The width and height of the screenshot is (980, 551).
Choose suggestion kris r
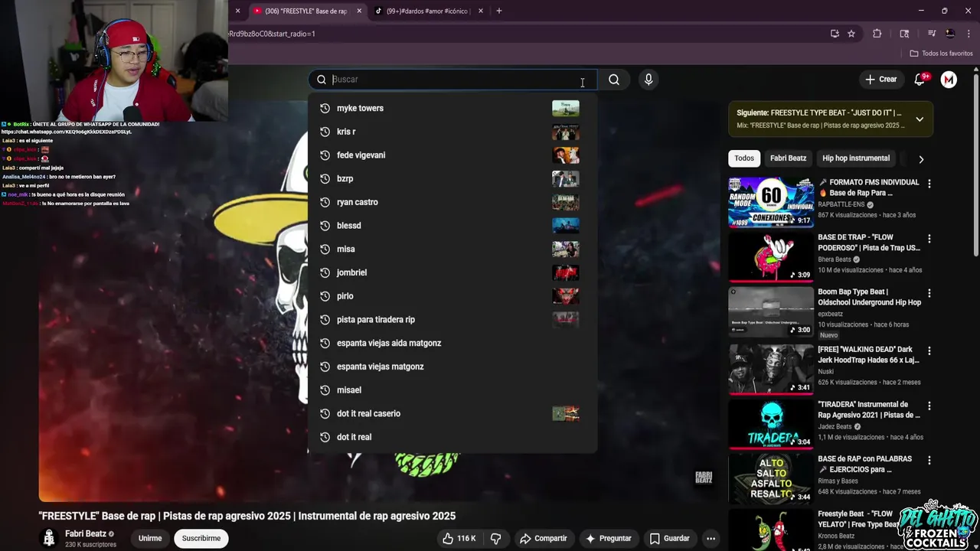pos(452,132)
